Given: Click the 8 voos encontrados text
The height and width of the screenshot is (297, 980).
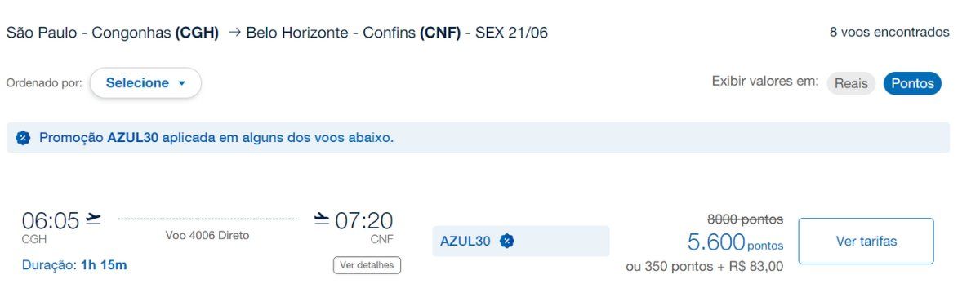Looking at the screenshot, I should point(889,33).
